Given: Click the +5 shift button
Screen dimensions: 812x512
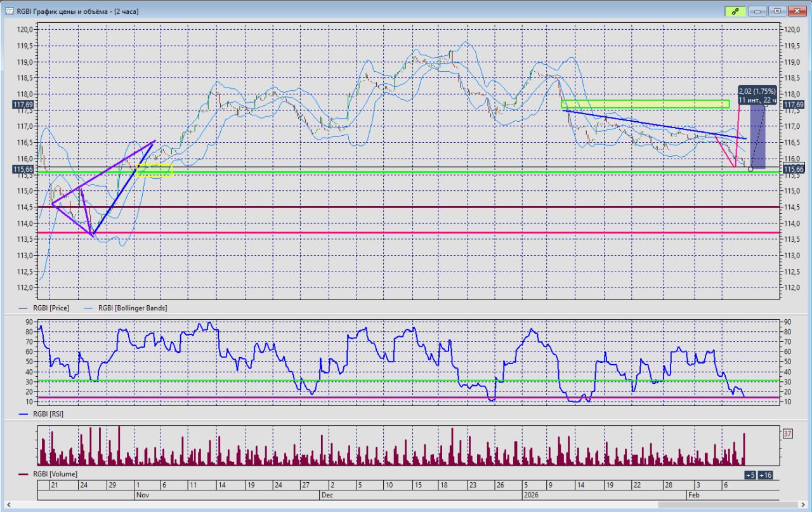Looking at the screenshot, I should click(750, 475).
